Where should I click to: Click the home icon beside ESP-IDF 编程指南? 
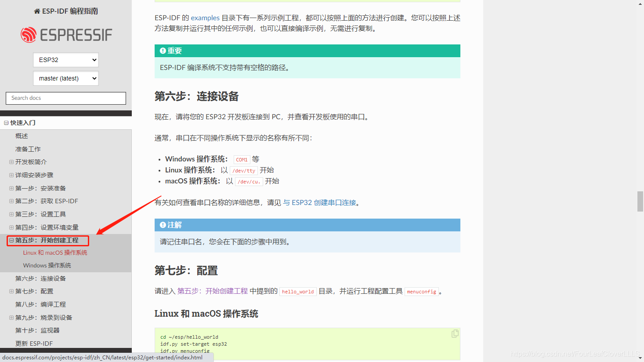(x=36, y=11)
